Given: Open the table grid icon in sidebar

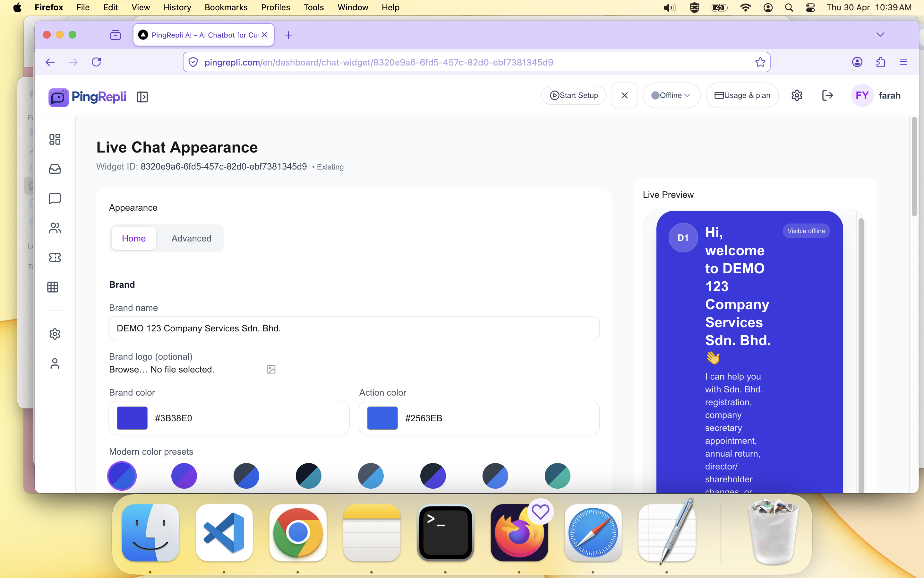Looking at the screenshot, I should tap(53, 287).
